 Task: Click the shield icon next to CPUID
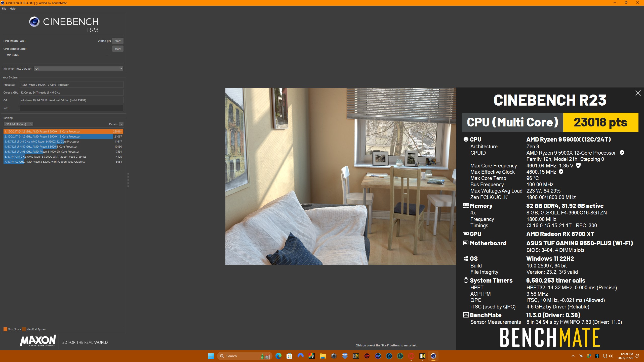(622, 153)
